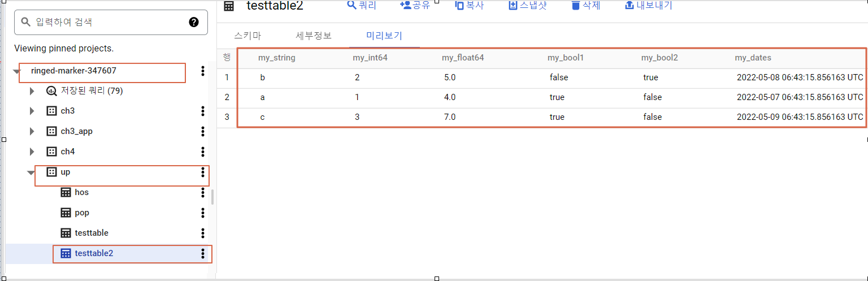
Task: Click the ch4 dataset icon
Action: 51,152
